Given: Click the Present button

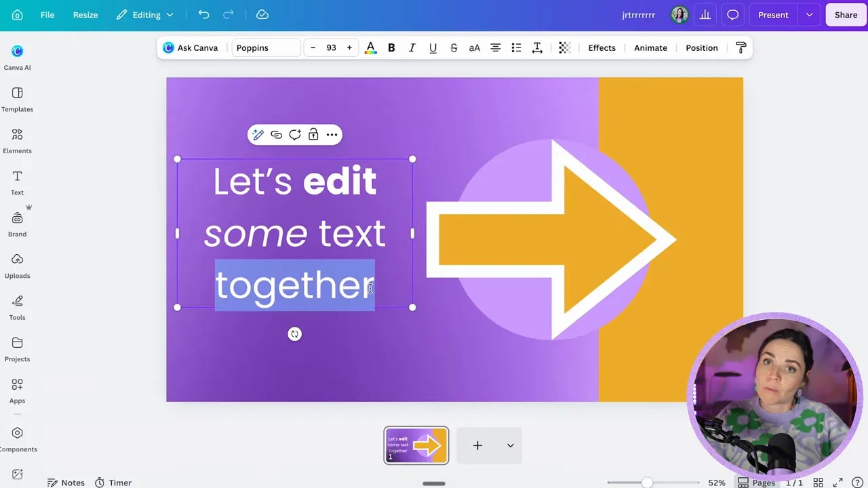Looking at the screenshot, I should point(773,15).
